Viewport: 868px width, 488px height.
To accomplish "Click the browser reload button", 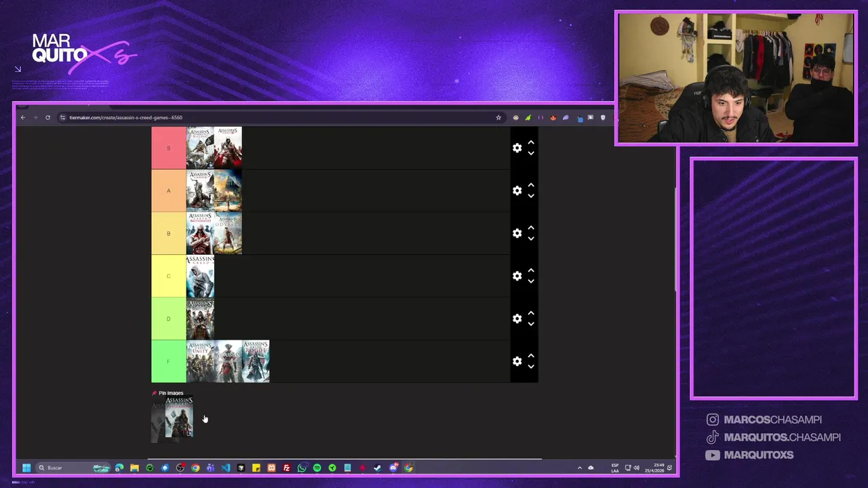I will tap(47, 117).
